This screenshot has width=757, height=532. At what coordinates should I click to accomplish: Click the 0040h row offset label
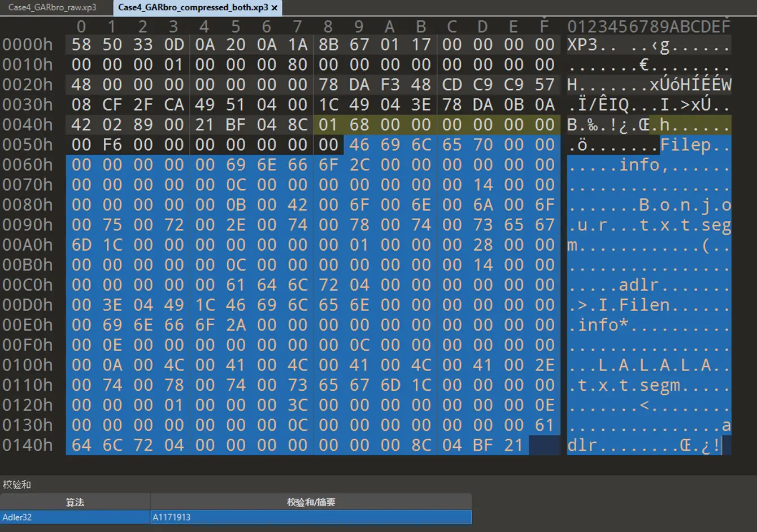(28, 125)
